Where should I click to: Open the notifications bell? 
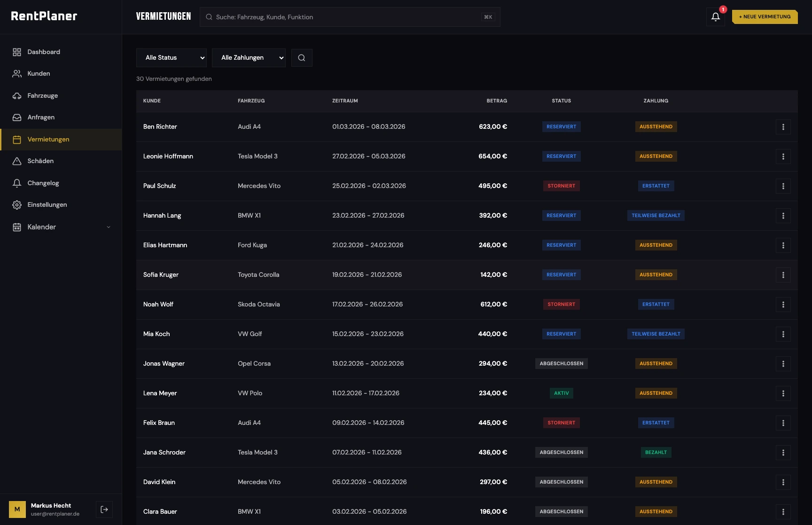(x=715, y=17)
